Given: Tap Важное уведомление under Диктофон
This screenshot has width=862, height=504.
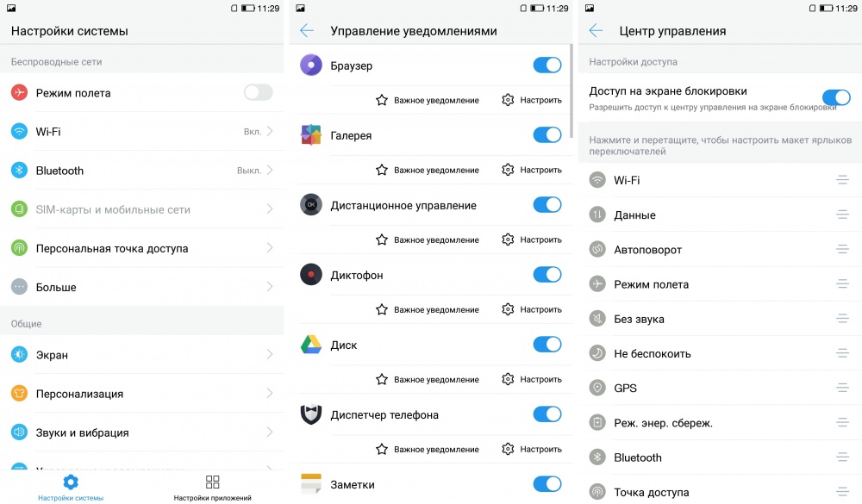Looking at the screenshot, I should (x=428, y=309).
